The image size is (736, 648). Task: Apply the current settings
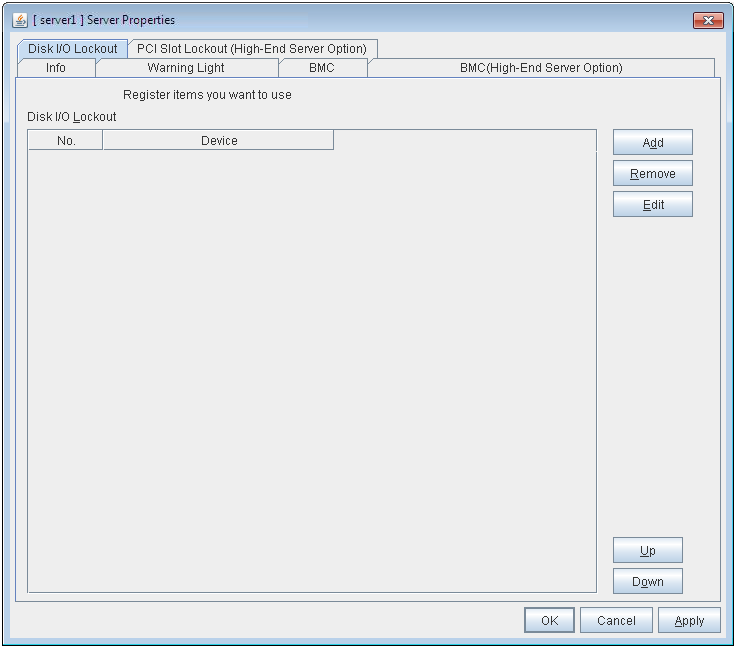[x=689, y=620]
